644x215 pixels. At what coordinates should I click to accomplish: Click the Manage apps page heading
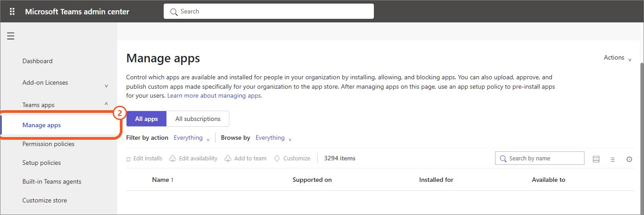(x=163, y=58)
